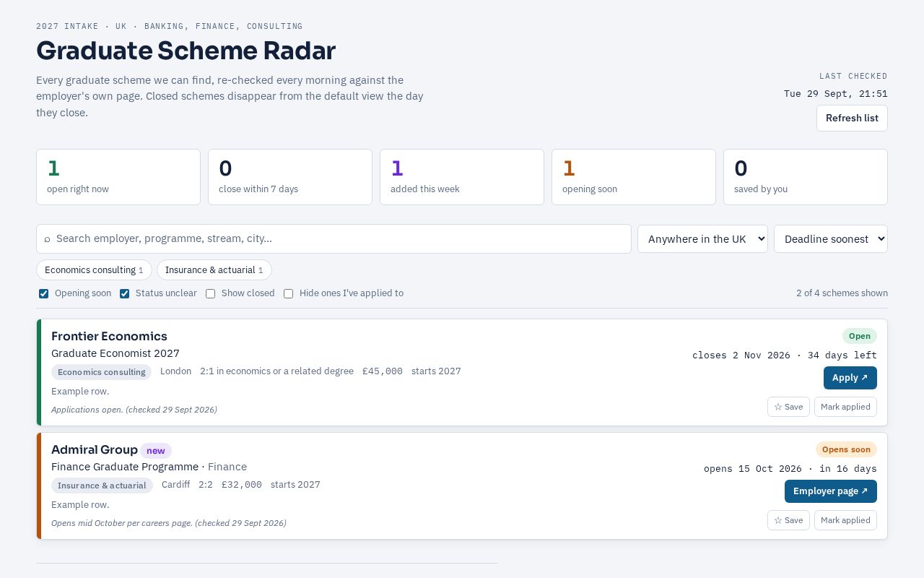Click the Graduate Scheme Radar heading
This screenshot has width=924, height=578.
pyautogui.click(x=186, y=51)
